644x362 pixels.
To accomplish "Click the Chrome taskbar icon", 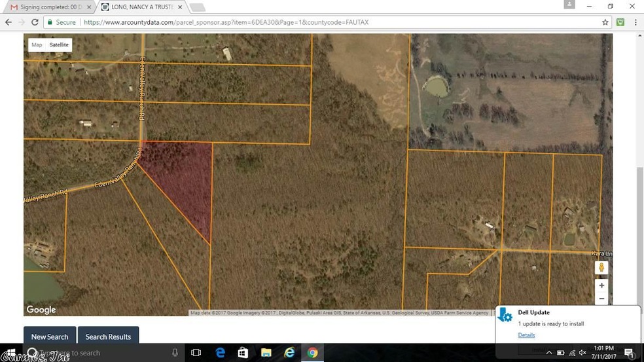I will [x=312, y=353].
